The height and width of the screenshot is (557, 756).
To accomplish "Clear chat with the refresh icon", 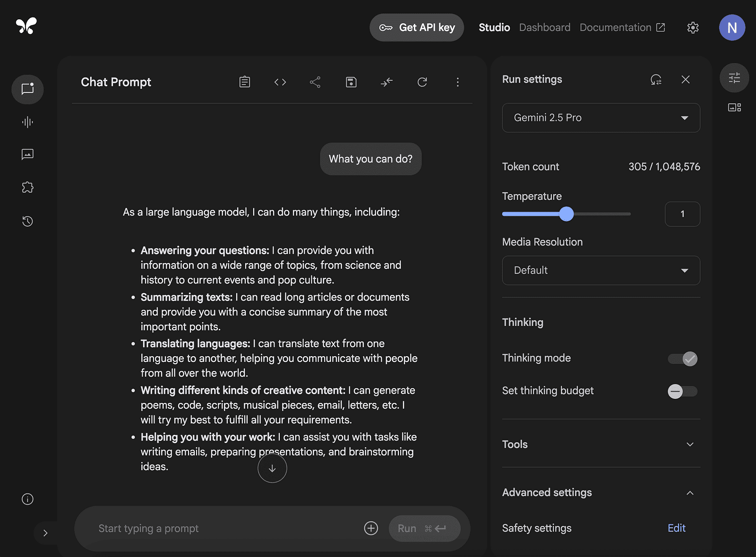I will click(422, 82).
